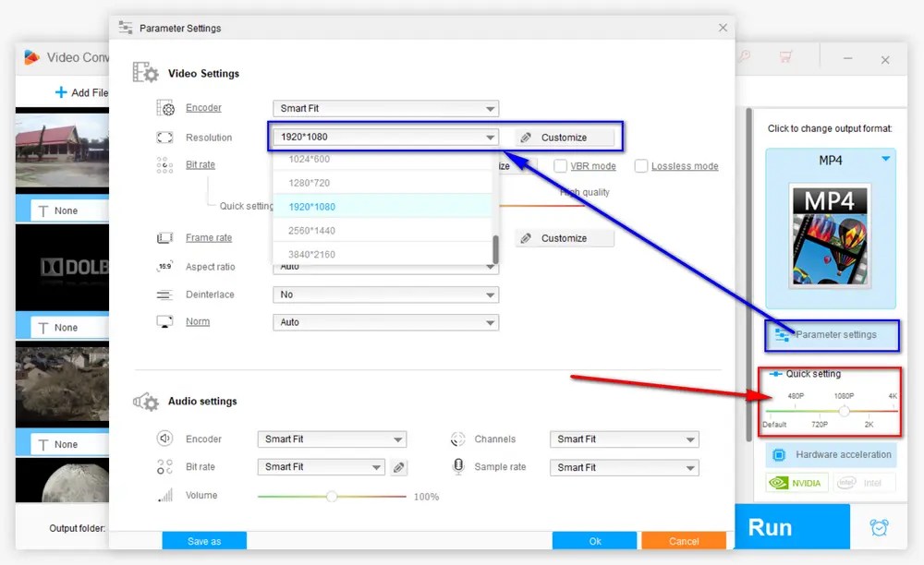Click the Audio settings speaker icon
924x565 pixels.
pos(144,402)
